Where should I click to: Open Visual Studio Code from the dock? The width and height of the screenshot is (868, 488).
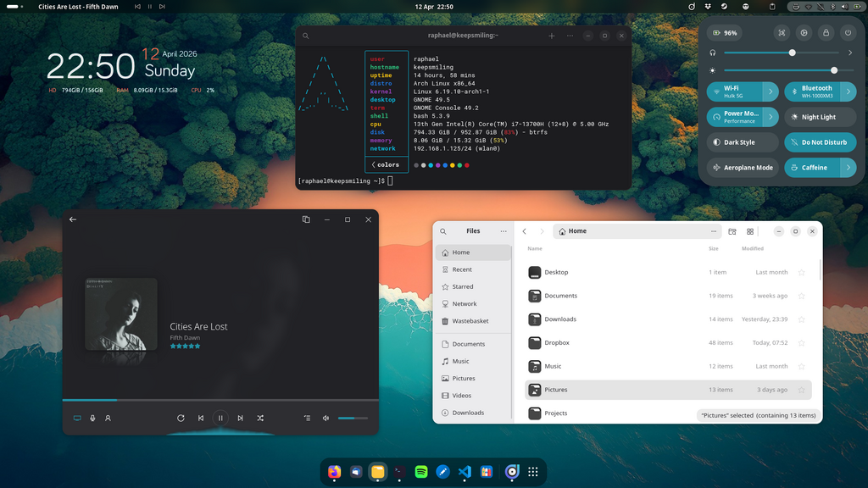coord(465,472)
